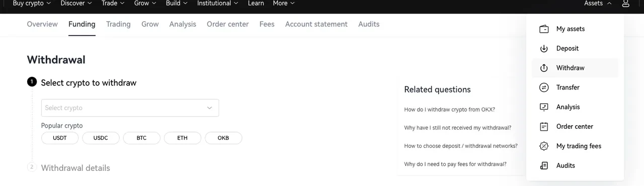Switch to the Trading tab

click(118, 24)
